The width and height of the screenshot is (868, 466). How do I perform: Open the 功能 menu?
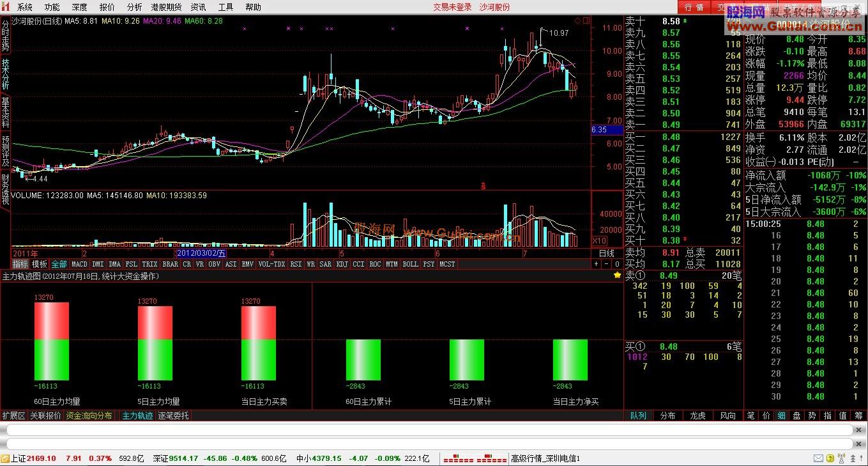(x=52, y=7)
